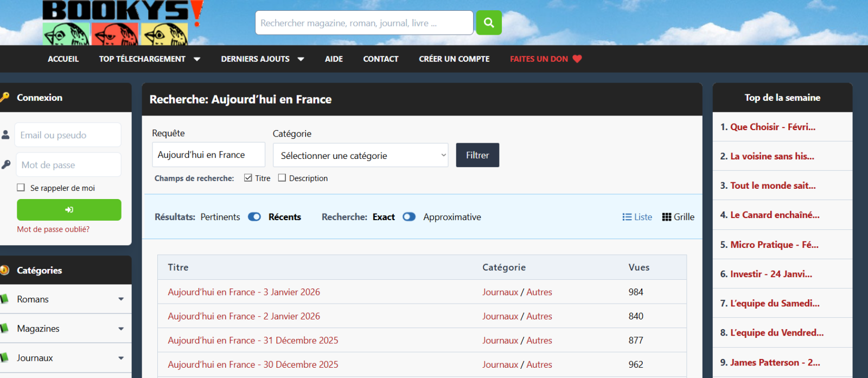Screen dimensions: 868x378
Task: Open Aujourd'hui en France - 3 Janvier 2026
Action: pos(244,292)
